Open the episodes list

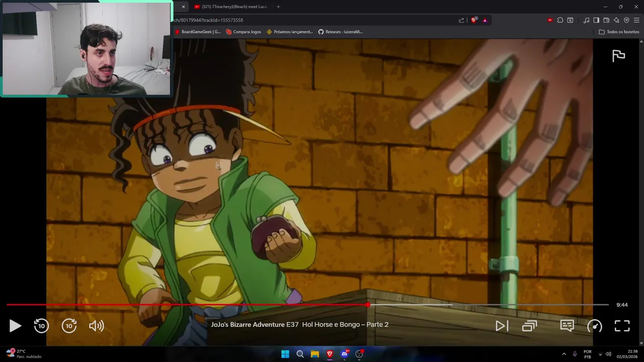click(x=530, y=326)
